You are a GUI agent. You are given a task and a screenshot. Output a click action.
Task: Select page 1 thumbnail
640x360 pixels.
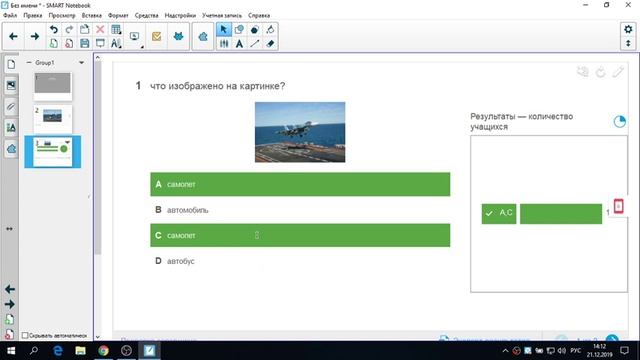[x=53, y=86]
